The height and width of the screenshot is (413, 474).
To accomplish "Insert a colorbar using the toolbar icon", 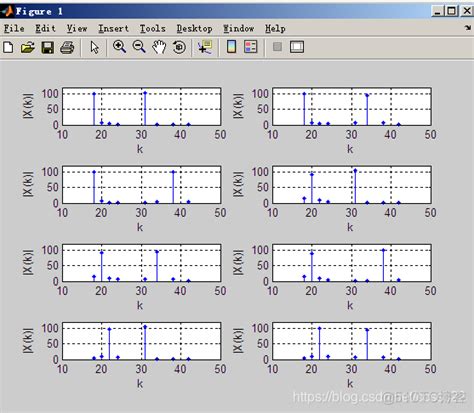I will (x=231, y=47).
